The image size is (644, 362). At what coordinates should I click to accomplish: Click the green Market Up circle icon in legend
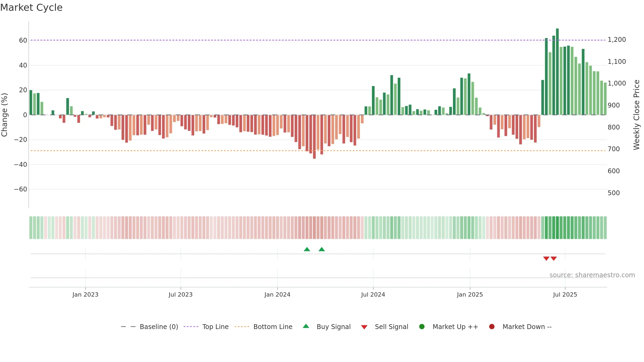click(x=422, y=327)
